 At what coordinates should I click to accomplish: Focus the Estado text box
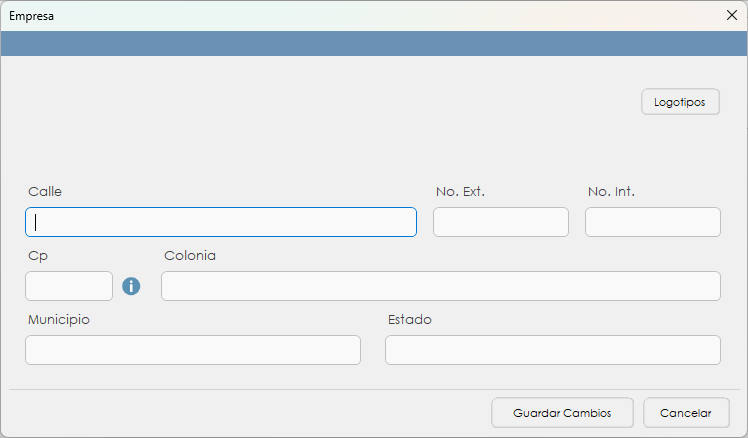pos(552,350)
